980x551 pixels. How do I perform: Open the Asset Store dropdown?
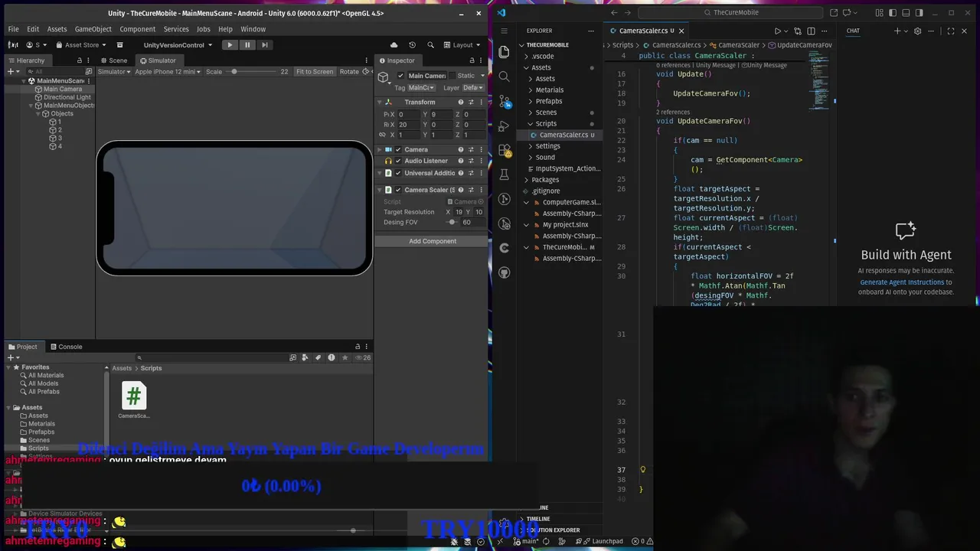tap(81, 45)
